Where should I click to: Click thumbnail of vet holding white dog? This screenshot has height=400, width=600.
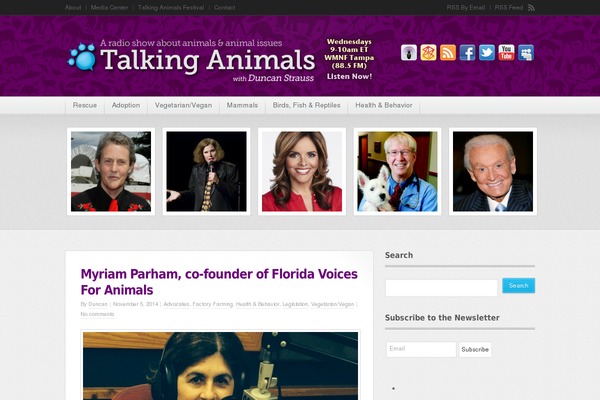pos(397,171)
